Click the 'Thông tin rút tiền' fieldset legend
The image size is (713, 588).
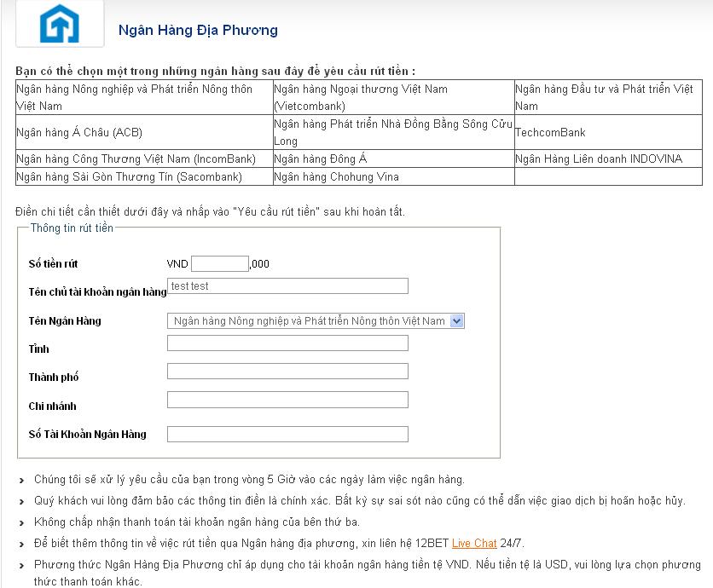tap(72, 228)
